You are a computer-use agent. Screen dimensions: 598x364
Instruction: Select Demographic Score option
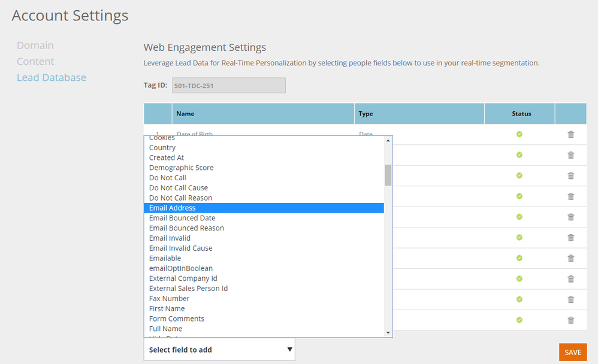click(182, 168)
